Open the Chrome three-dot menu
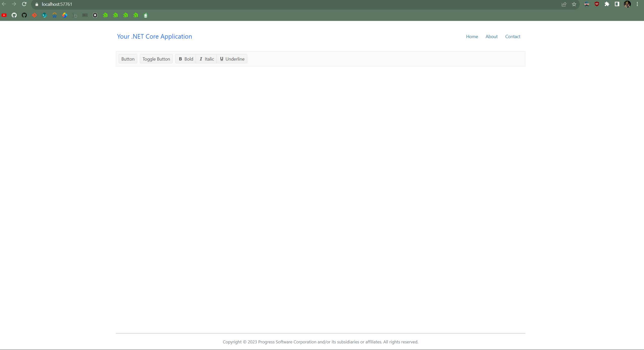Viewport: 644px width, 350px height. tap(637, 4)
